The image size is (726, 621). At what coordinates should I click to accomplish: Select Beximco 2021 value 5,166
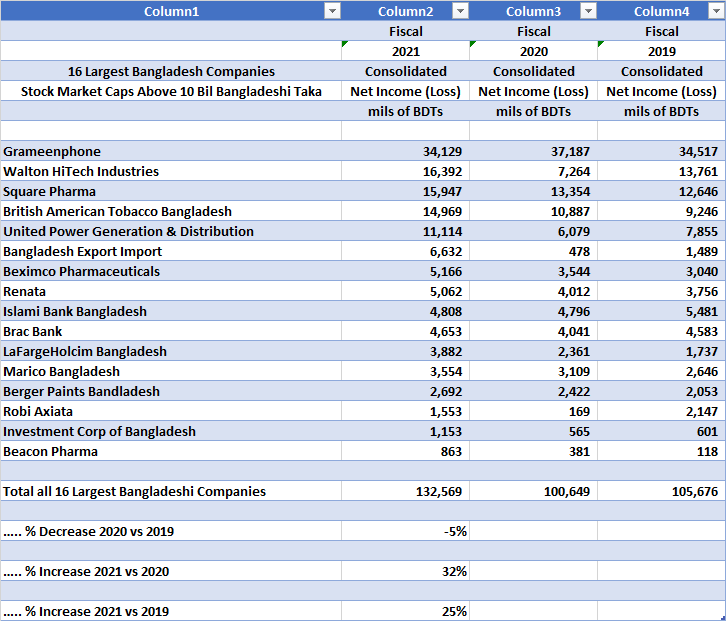pyautogui.click(x=406, y=271)
